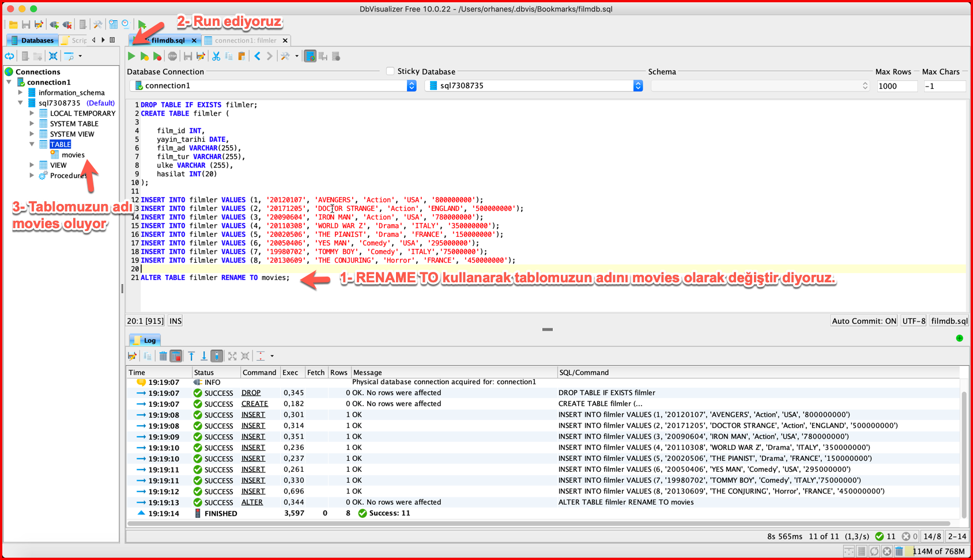Click the memory usage 114M of 768M bar
Image resolution: width=973 pixels, height=560 pixels.
[x=938, y=551]
